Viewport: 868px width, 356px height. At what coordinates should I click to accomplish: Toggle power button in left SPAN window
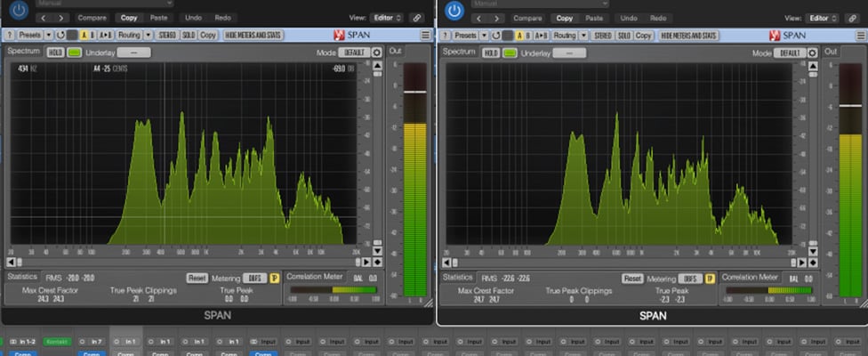pyautogui.click(x=20, y=10)
